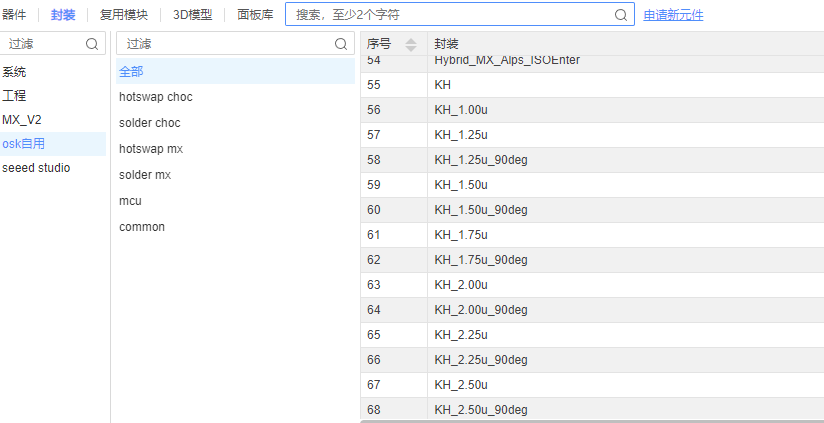The height and width of the screenshot is (423, 824).
Task: Click the category filter text box
Action: 225,44
